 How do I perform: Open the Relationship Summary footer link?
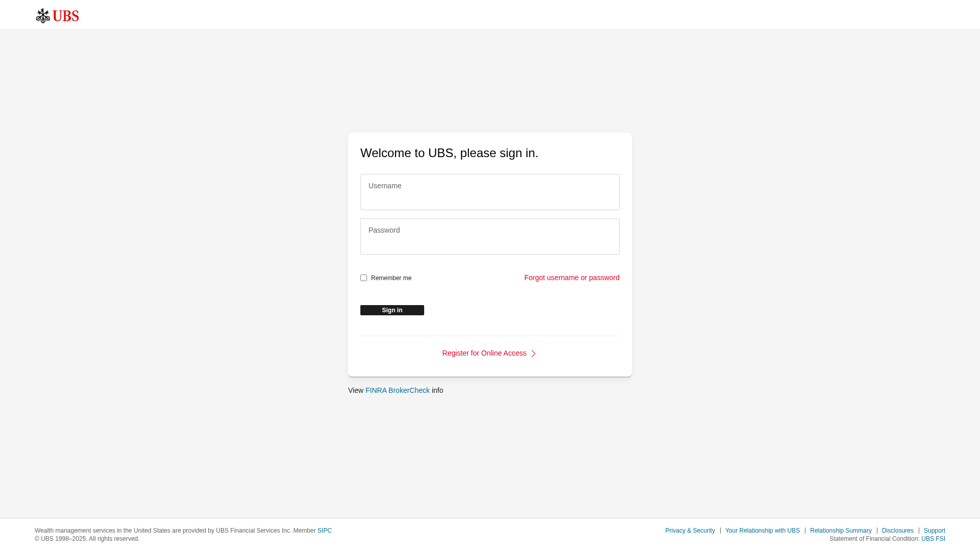841,531
